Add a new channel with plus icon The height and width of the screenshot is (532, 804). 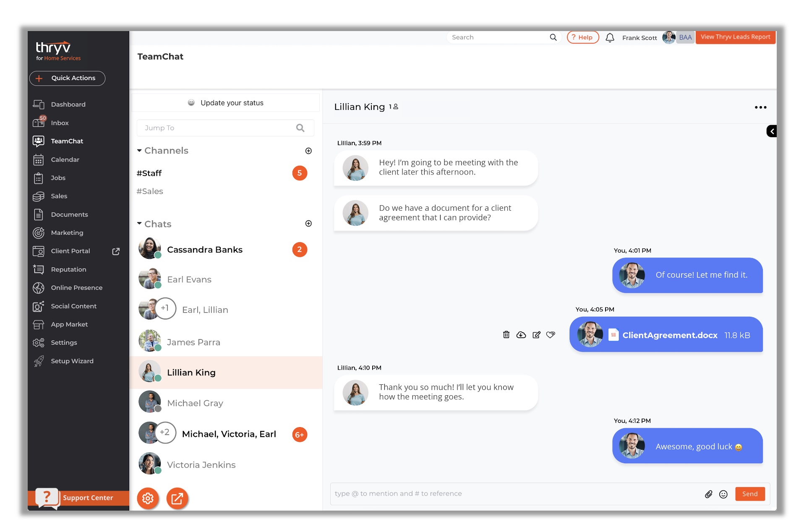[x=308, y=151]
